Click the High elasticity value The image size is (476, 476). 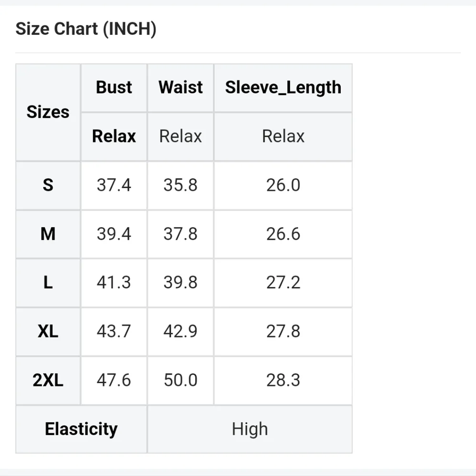250,429
